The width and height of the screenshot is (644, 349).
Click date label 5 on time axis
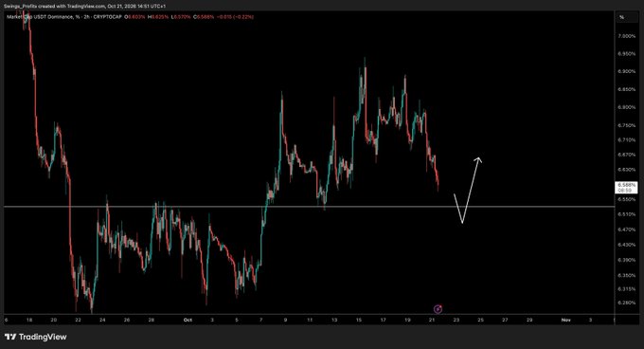237,320
